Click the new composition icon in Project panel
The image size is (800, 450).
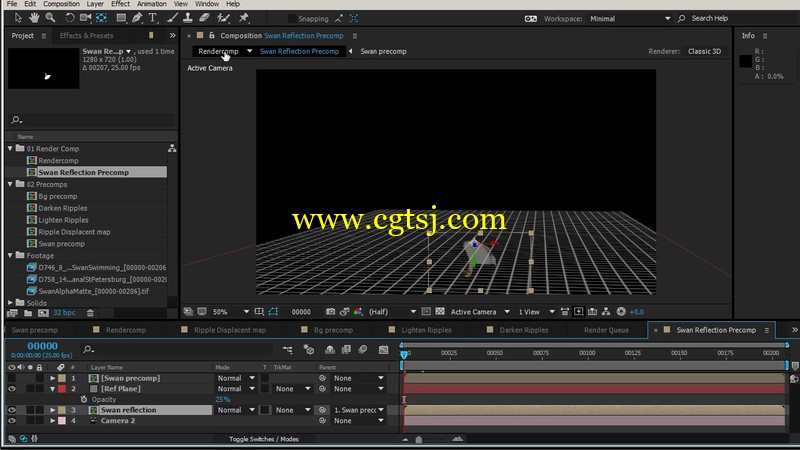click(x=43, y=313)
